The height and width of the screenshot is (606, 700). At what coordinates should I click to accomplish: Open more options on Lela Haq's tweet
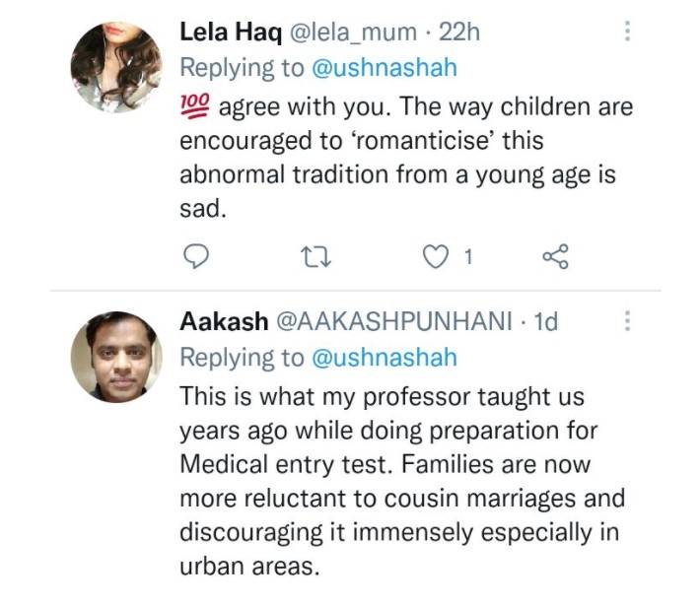[x=627, y=31]
